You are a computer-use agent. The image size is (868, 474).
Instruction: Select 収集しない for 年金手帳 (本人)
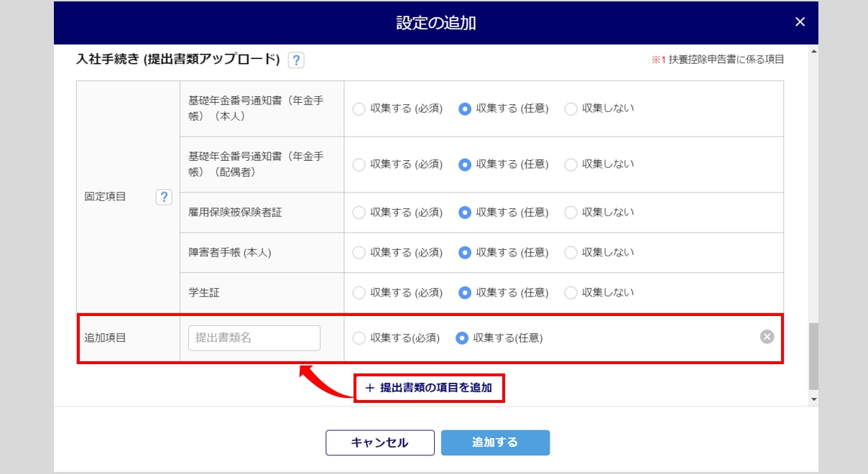pyautogui.click(x=571, y=109)
